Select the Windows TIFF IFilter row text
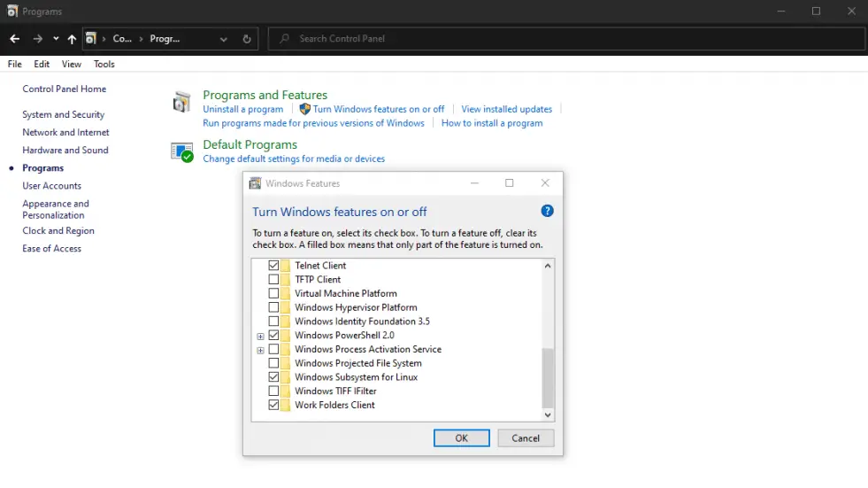Viewport: 868px width, 488px height. point(335,391)
